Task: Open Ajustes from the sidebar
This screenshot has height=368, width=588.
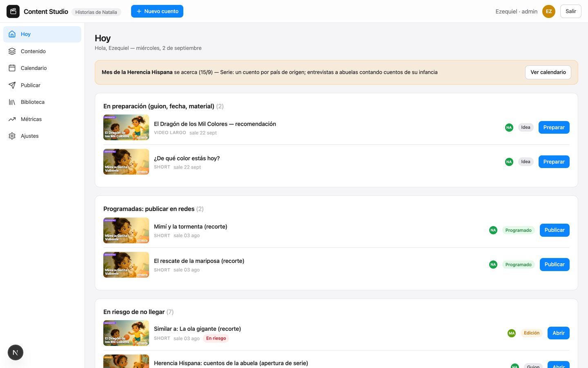Action: click(x=42, y=136)
